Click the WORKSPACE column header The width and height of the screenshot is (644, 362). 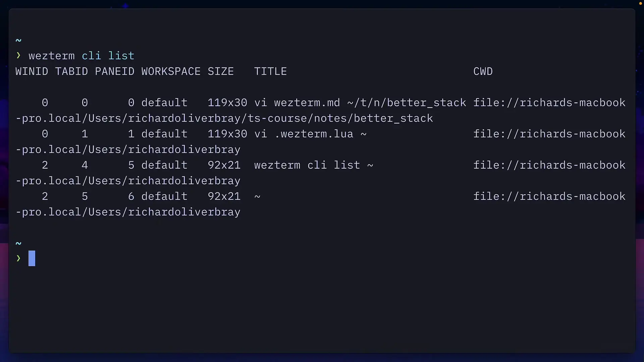coord(171,71)
